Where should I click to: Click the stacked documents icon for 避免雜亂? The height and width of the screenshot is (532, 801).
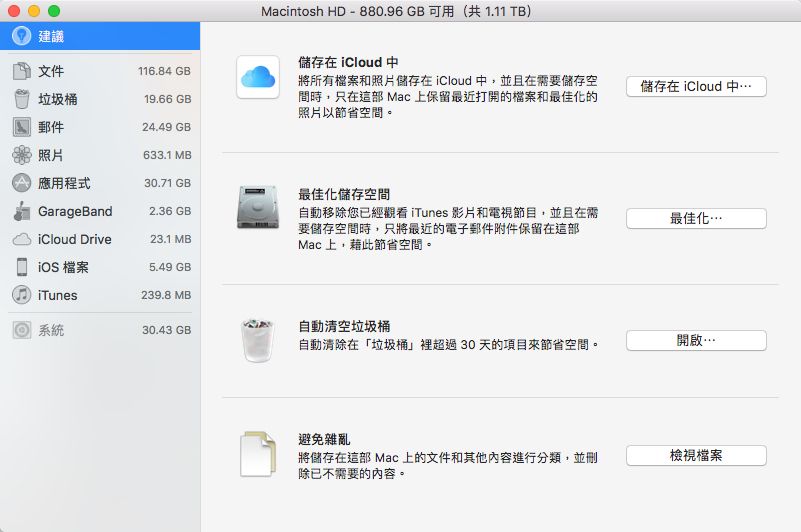tap(258, 454)
